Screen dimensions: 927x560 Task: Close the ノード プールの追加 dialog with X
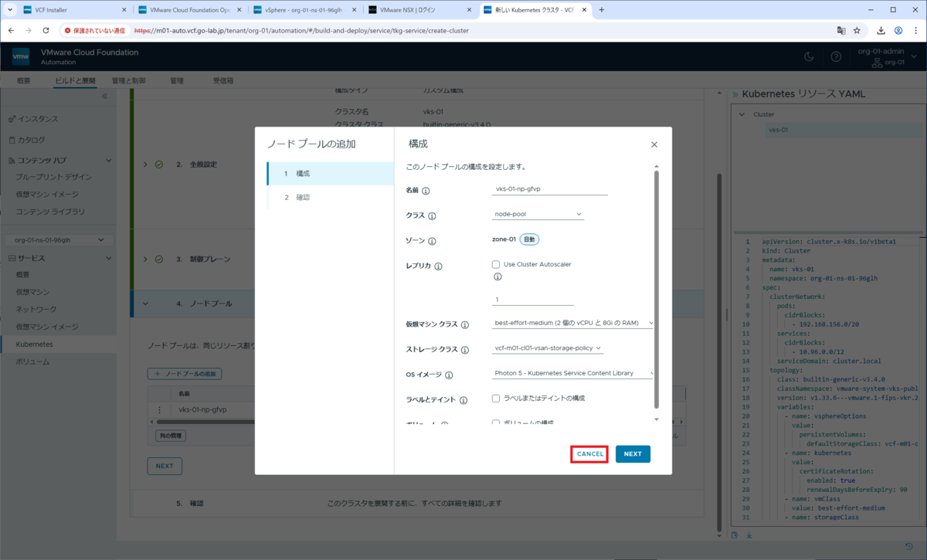coord(654,144)
